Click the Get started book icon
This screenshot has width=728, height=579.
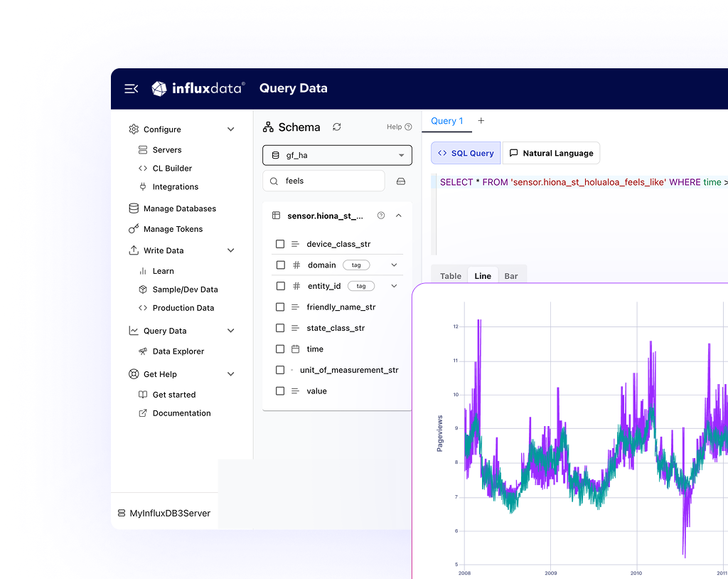142,395
